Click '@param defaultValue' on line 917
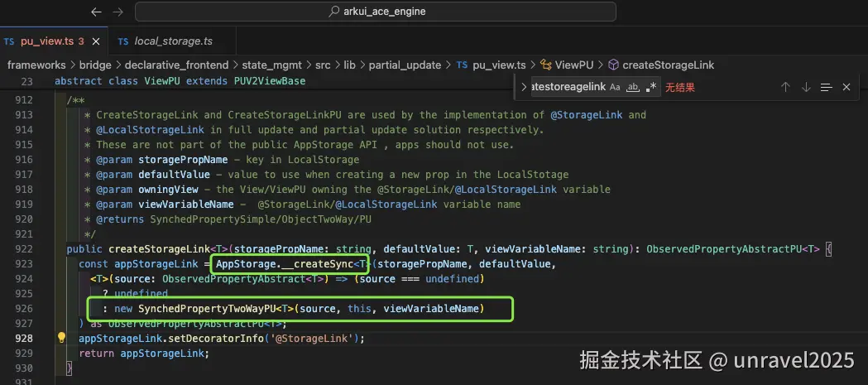The height and width of the screenshot is (385, 868). pos(153,175)
